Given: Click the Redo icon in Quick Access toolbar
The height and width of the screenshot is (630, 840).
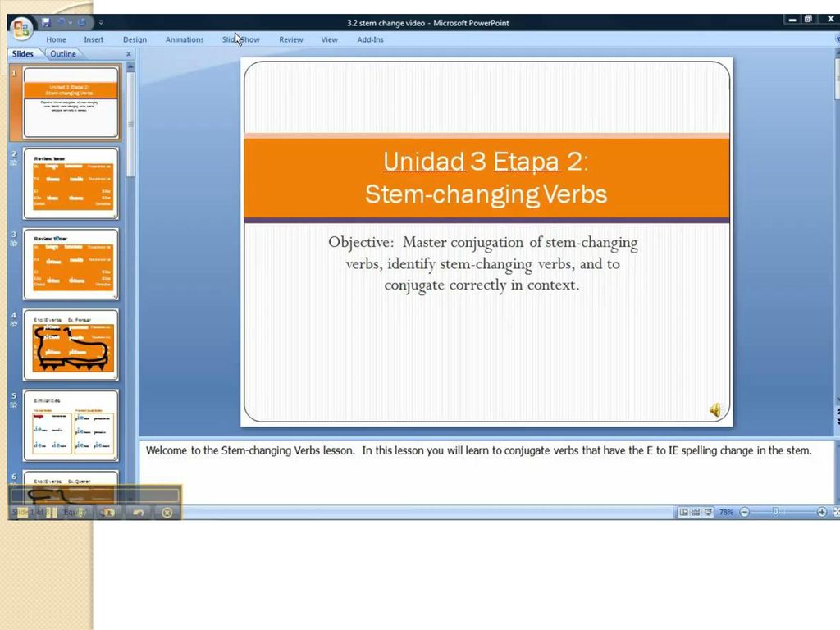Looking at the screenshot, I should [82, 22].
